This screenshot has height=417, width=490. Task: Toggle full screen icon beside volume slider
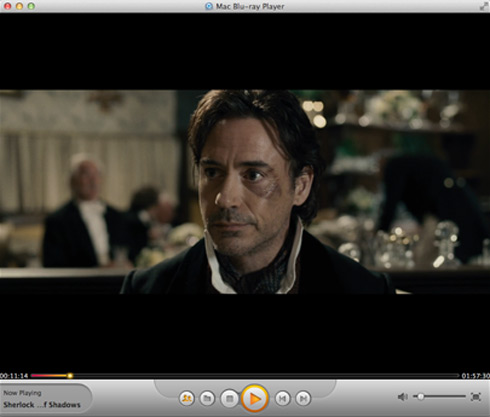(x=476, y=397)
